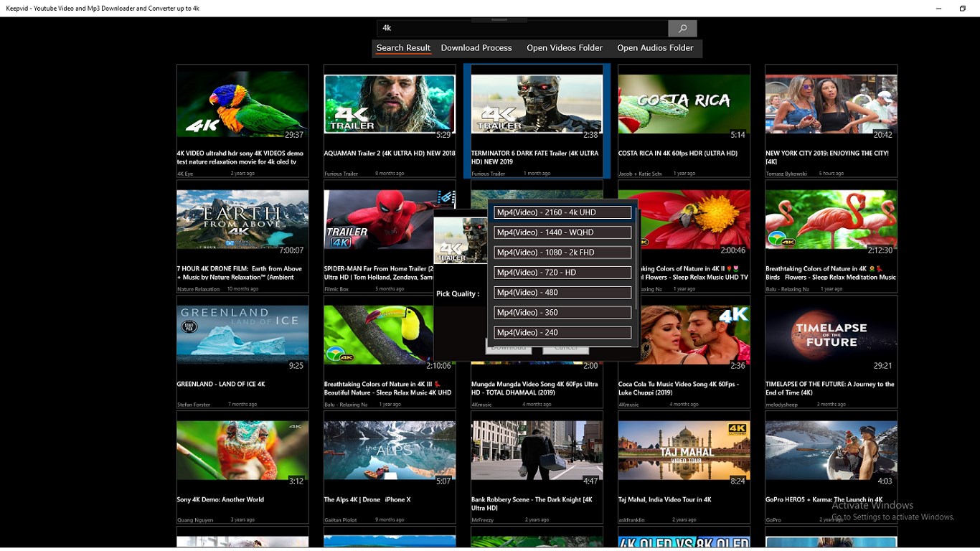980x551 pixels.
Task: Click the title "Taj Mahal, India Video Tour in 4K"
Action: coord(665,500)
